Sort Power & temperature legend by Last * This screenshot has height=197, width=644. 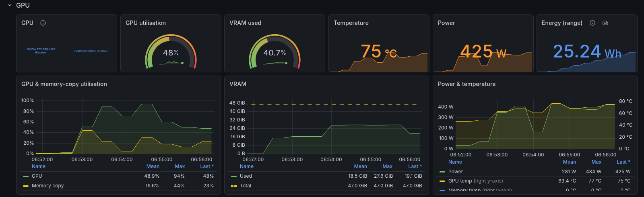(x=623, y=162)
